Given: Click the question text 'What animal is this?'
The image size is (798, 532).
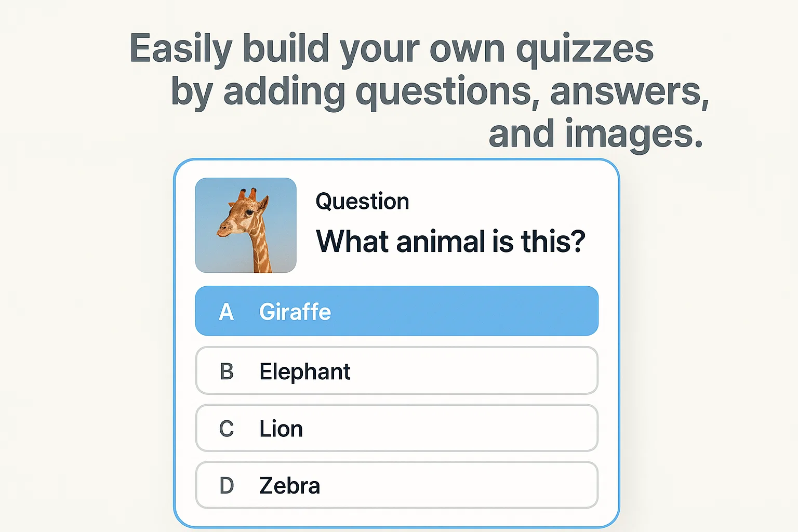Looking at the screenshot, I should pos(451,241).
